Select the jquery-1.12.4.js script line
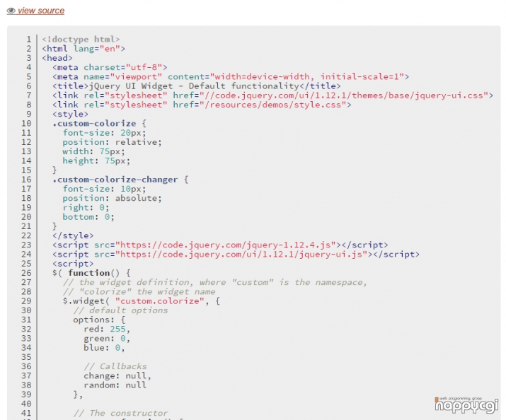The height and width of the screenshot is (420, 506). [220, 245]
